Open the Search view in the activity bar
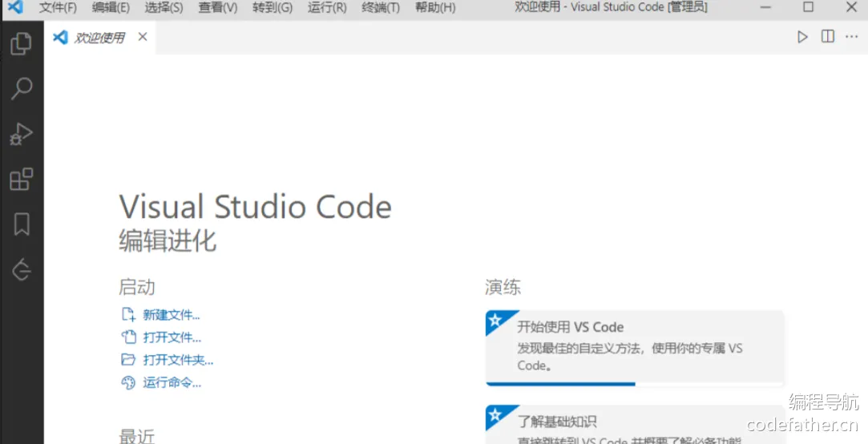 pos(21,89)
